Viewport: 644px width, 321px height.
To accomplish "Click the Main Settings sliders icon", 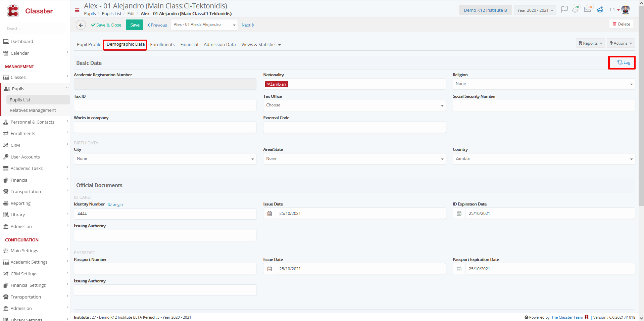I will click(6, 250).
